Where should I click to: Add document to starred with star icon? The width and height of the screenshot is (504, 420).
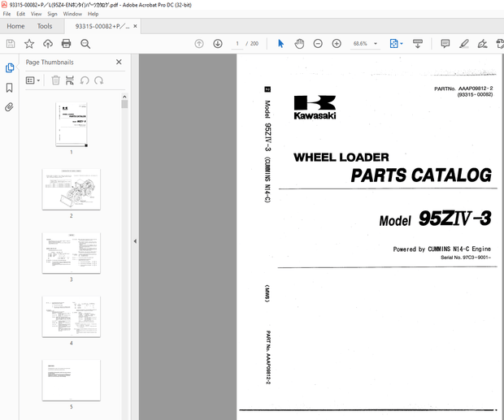click(x=29, y=44)
